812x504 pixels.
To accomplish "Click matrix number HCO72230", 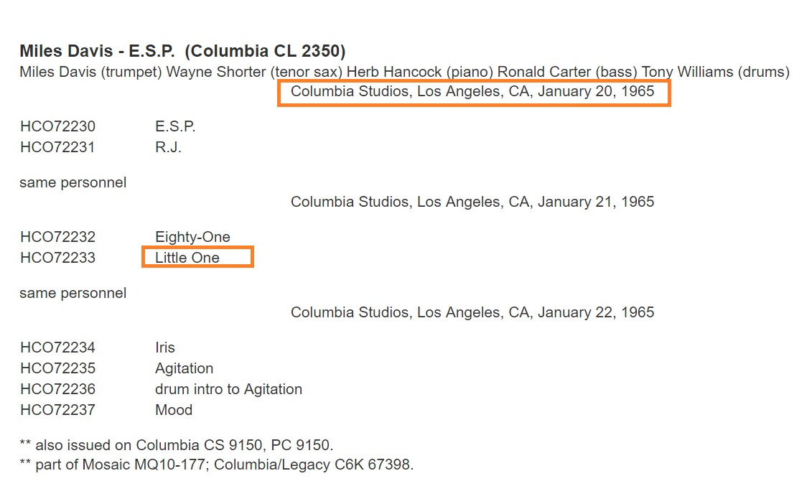I will [57, 126].
